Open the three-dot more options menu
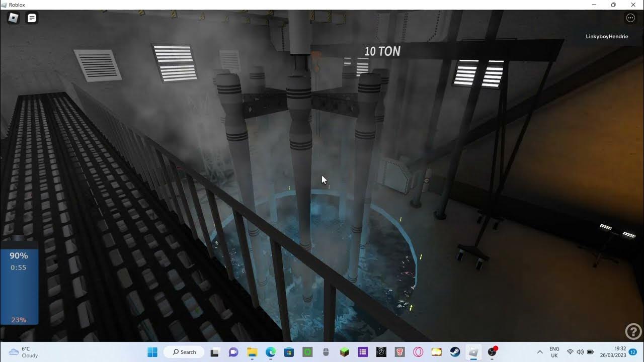Image resolution: width=644 pixels, height=362 pixels. [630, 18]
